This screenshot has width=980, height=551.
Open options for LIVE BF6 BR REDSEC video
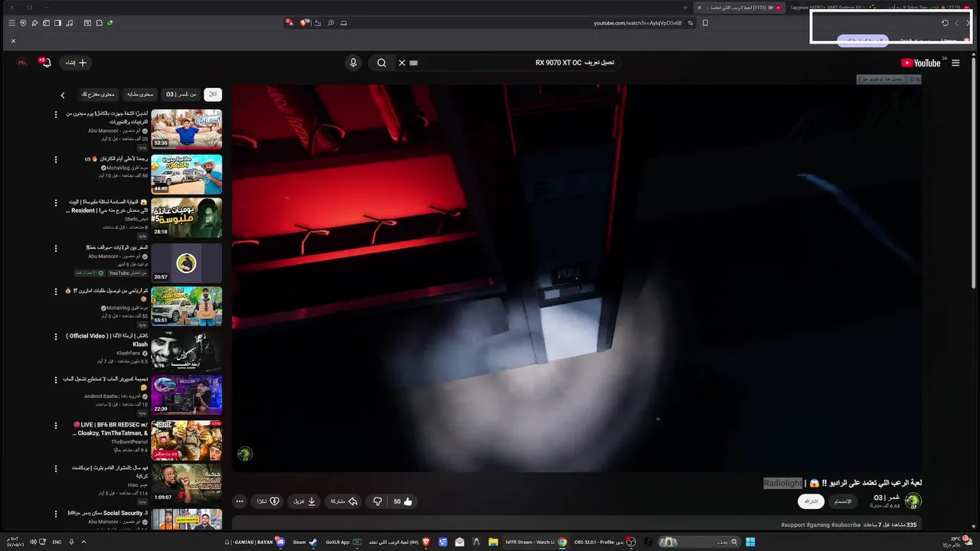(x=55, y=425)
